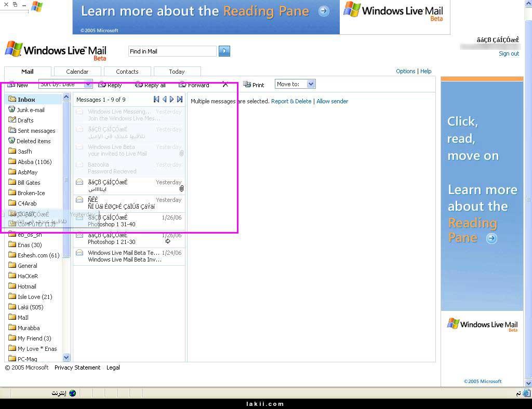Open the Junk e-mail folder
Image resolution: width=532 pixels, height=409 pixels.
coord(26,110)
